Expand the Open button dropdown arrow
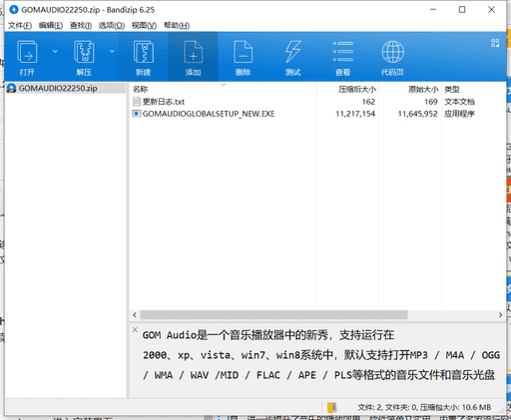511x420 pixels. pos(55,51)
